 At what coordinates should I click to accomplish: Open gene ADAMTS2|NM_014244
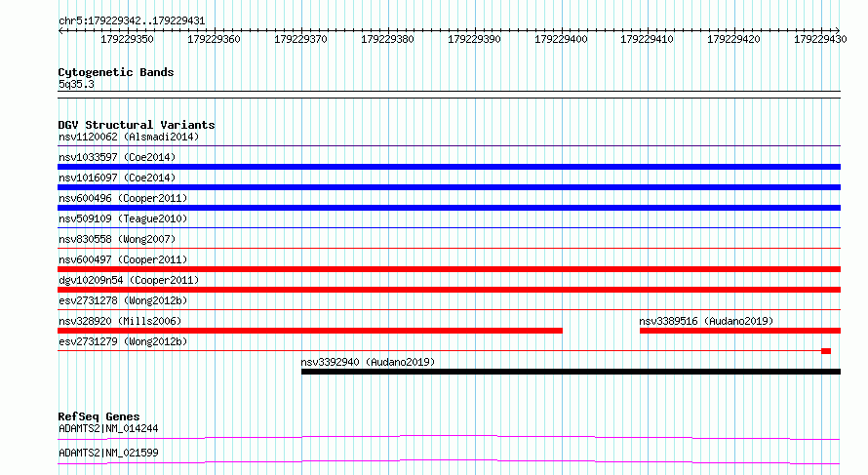click(x=108, y=428)
